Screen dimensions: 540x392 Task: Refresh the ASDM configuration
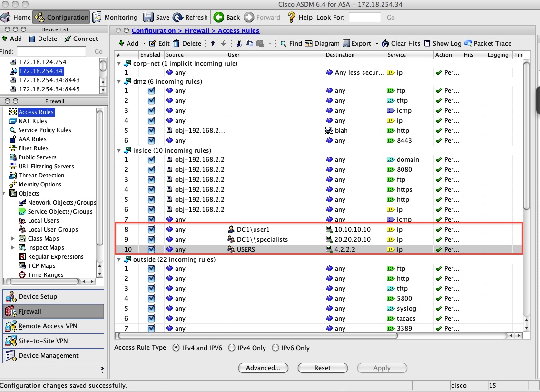(190, 17)
